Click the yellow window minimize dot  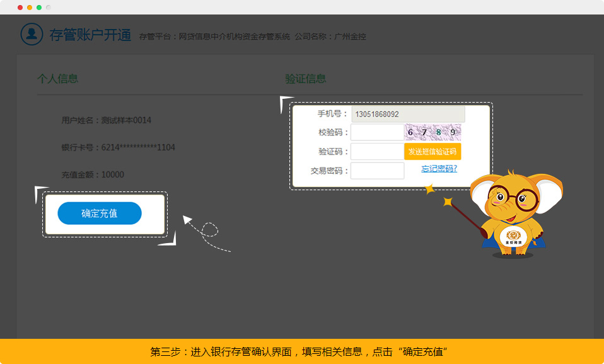(30, 8)
